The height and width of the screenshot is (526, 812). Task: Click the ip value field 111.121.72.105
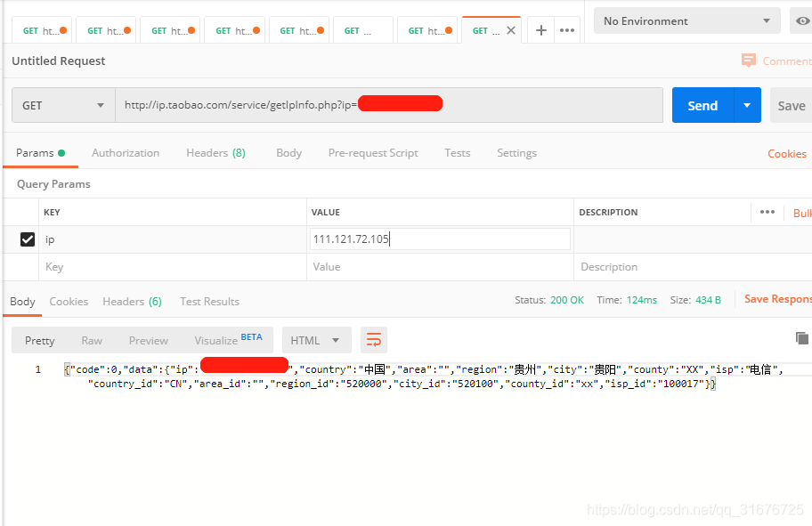click(x=440, y=239)
